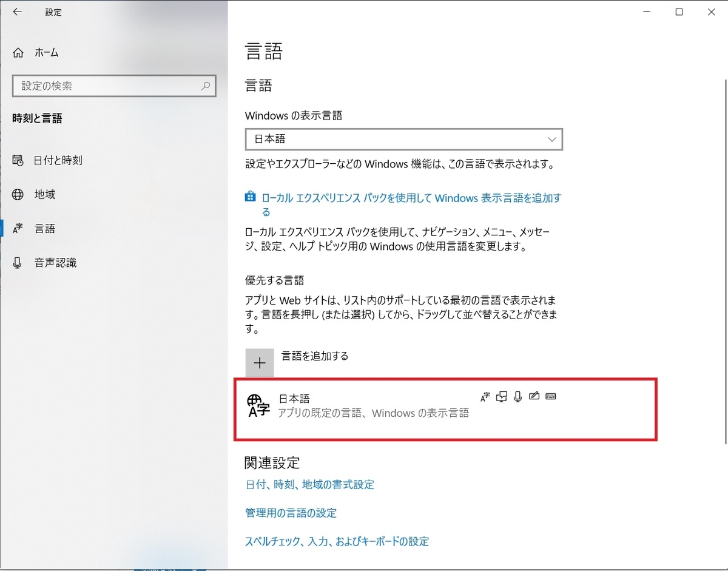Click the search magnifier icon
This screenshot has width=728, height=571.
[206, 86]
